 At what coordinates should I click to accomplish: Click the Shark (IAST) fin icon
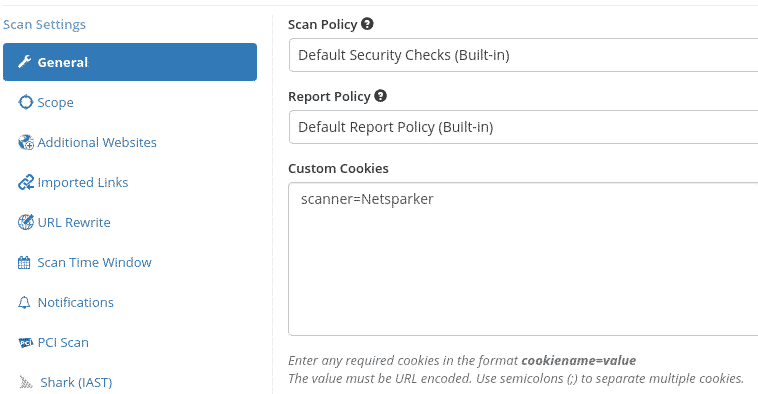26,383
